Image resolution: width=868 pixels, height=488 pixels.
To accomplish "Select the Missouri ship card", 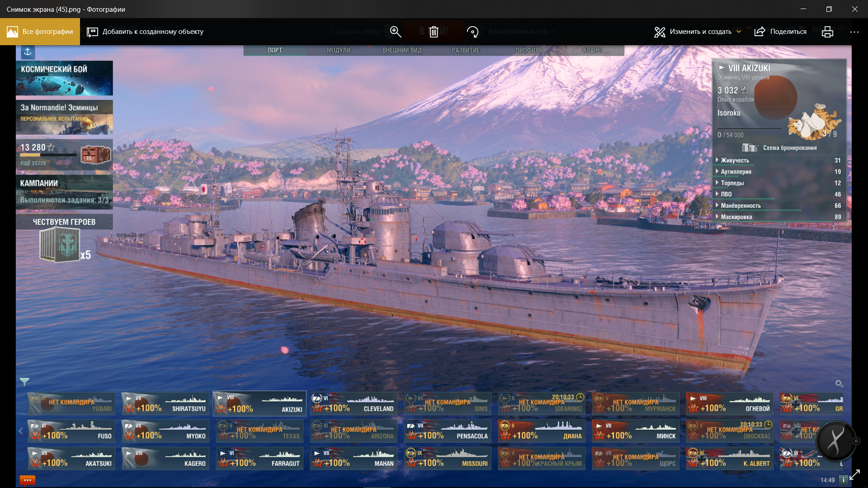I will (x=448, y=459).
